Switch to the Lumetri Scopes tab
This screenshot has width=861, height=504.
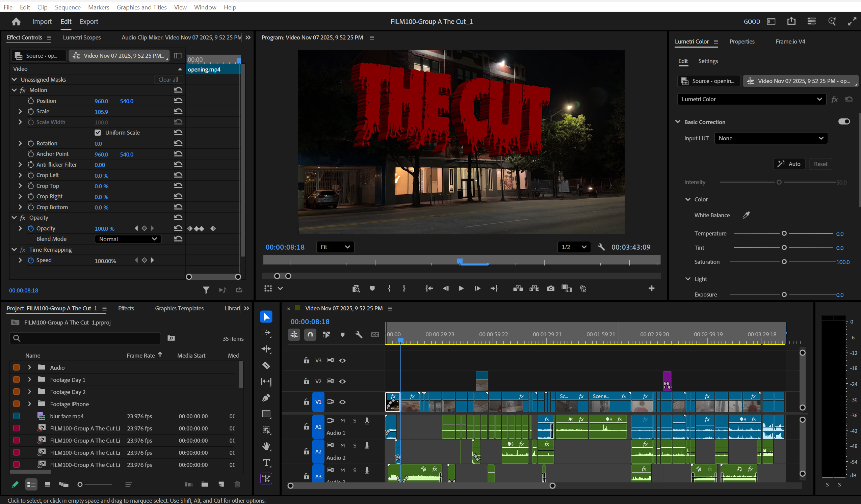coord(82,37)
